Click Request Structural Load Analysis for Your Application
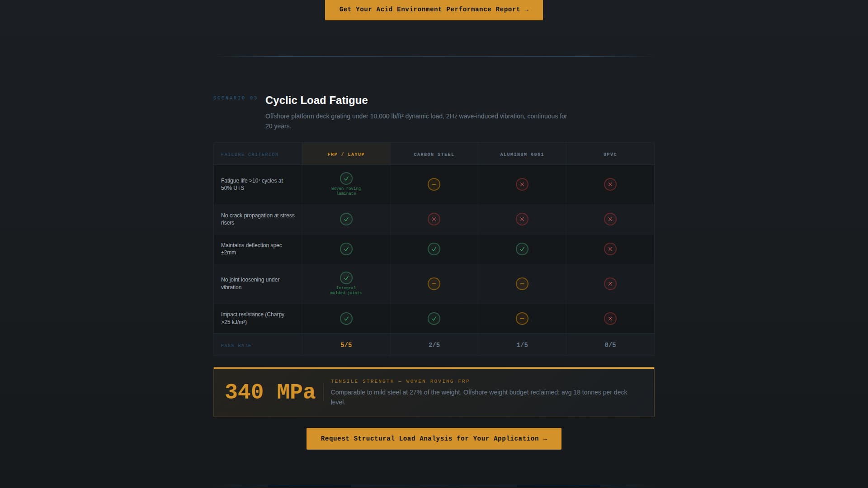 (x=434, y=438)
